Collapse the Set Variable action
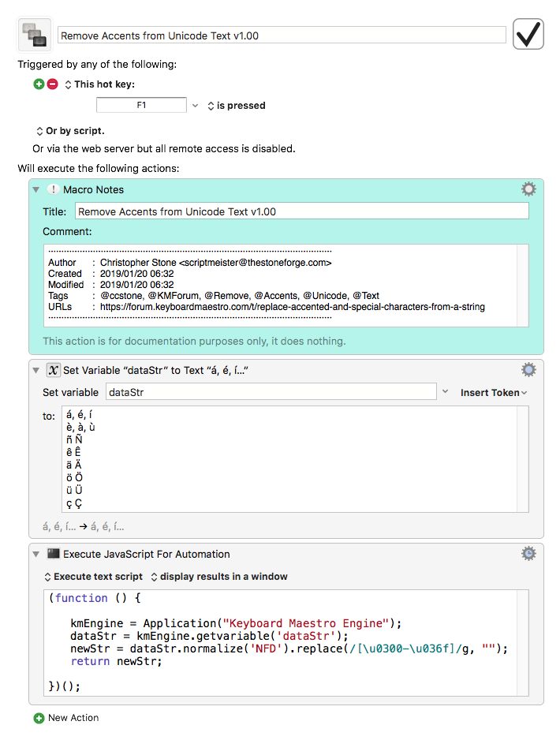Viewport: 560px width, 740px height. pos(35,370)
